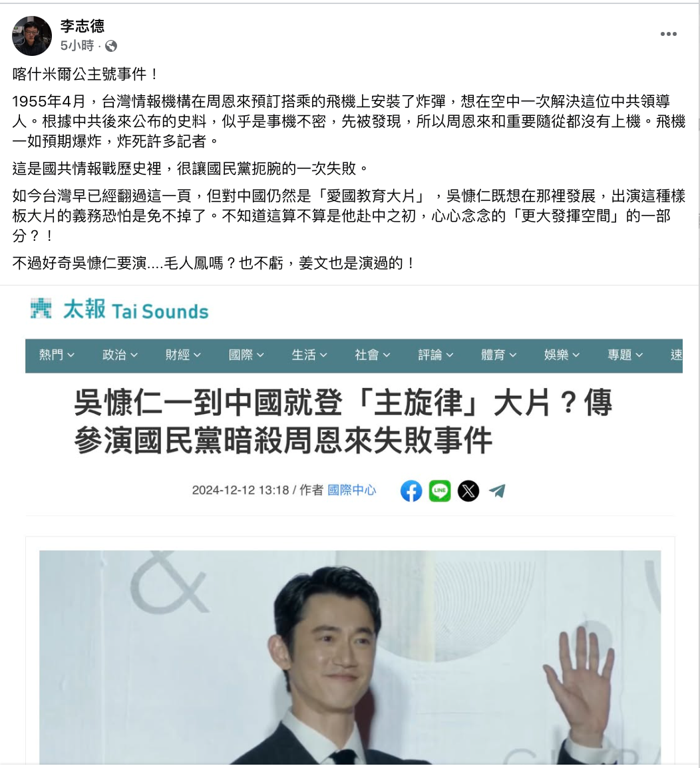
Task: Click the public globe privacy icon
Action: pyautogui.click(x=111, y=46)
